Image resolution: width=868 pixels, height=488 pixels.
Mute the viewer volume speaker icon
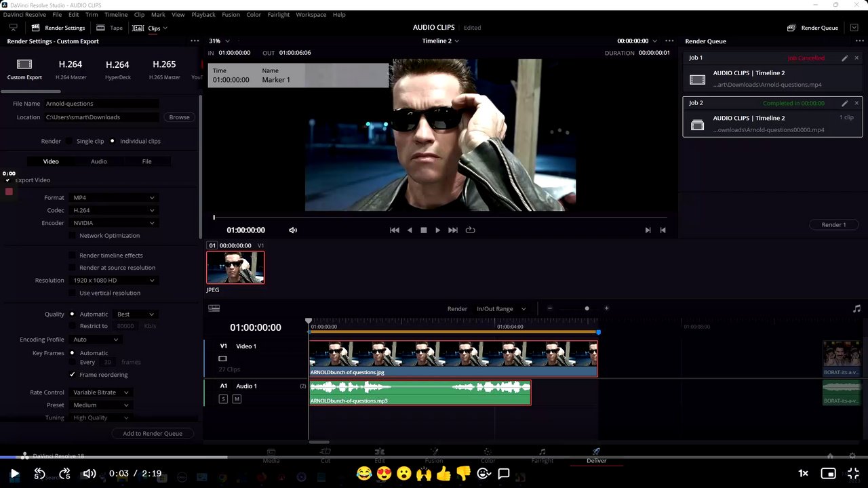pos(293,230)
